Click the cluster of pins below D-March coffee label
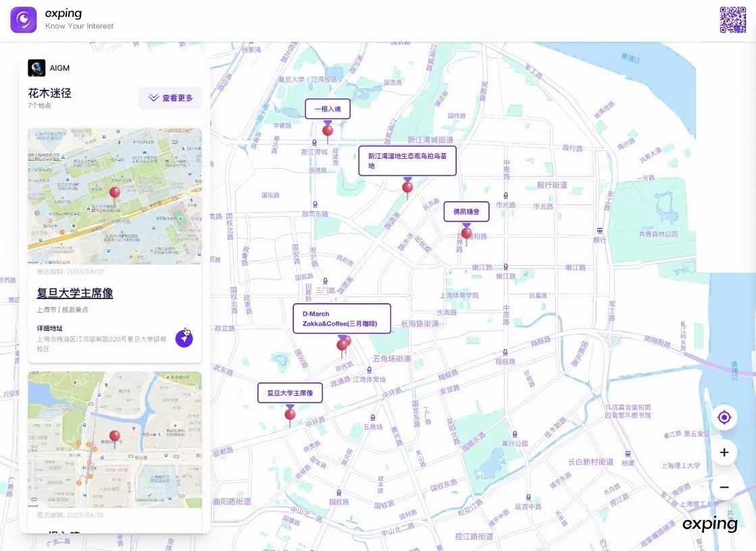Viewport: 756px width, 551px height. click(343, 344)
